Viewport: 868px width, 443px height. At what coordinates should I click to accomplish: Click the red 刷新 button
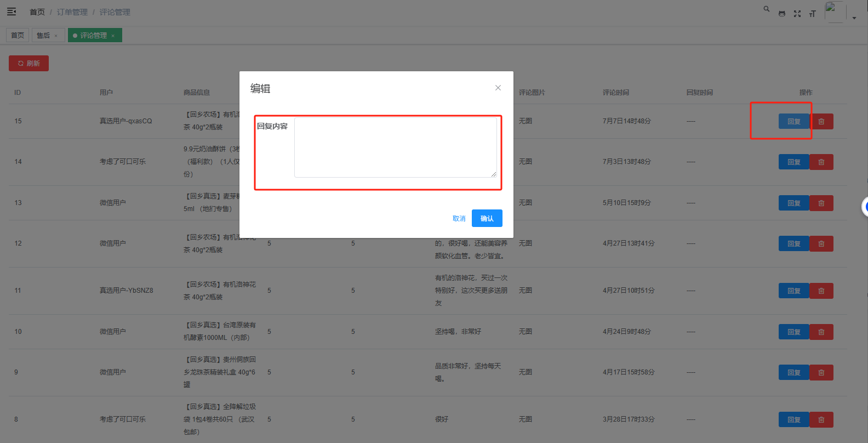tap(28, 63)
